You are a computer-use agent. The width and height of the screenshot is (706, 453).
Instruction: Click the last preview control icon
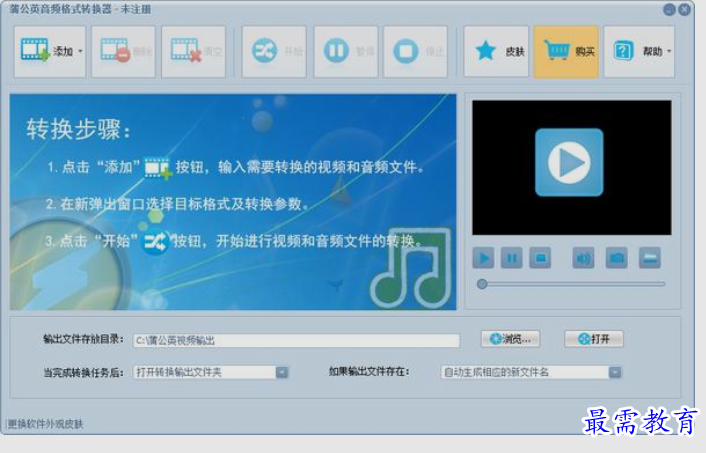[650, 258]
